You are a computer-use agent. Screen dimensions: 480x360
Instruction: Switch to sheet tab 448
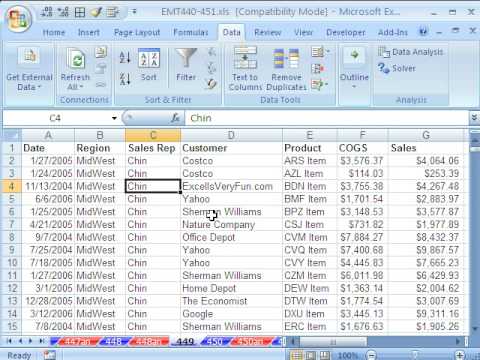click(x=113, y=341)
